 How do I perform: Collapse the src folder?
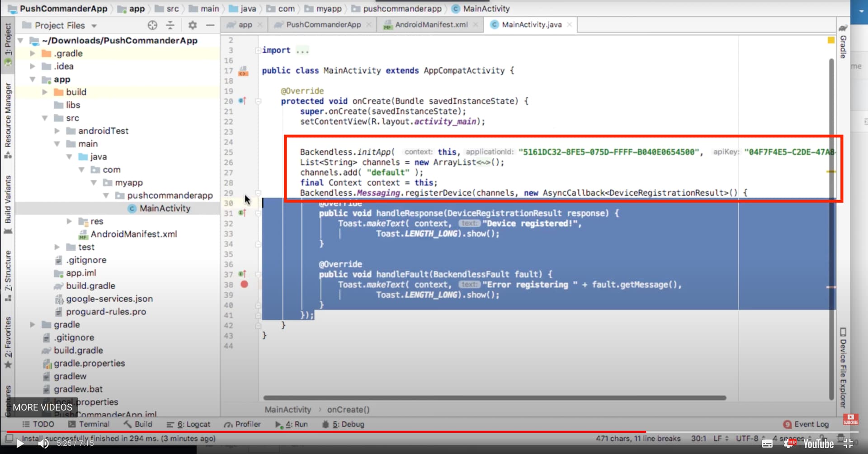[x=45, y=118]
